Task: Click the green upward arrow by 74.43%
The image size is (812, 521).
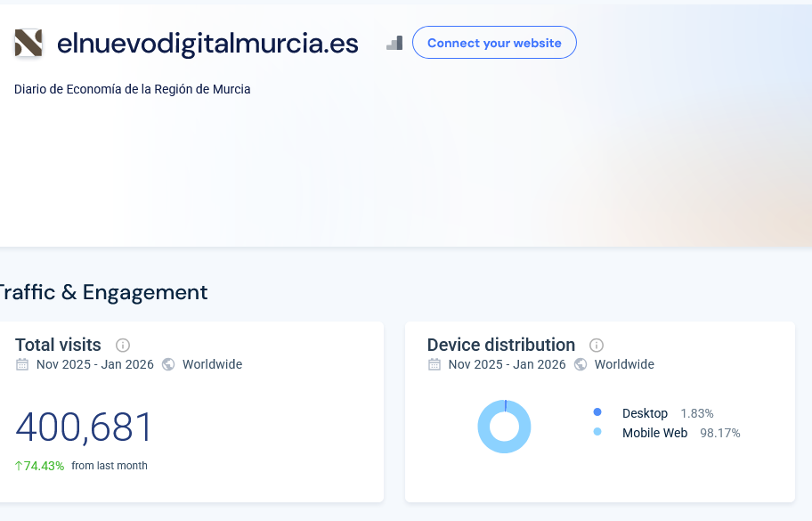Action: tap(19, 466)
